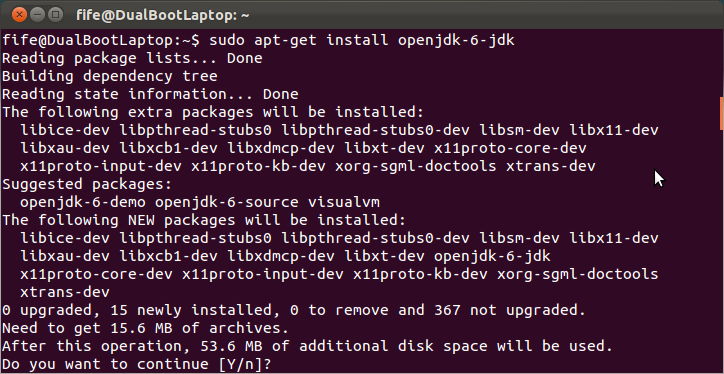This screenshot has height=374, width=724.
Task: Click the 'Suggested packages:' heading line
Action: click(87, 184)
